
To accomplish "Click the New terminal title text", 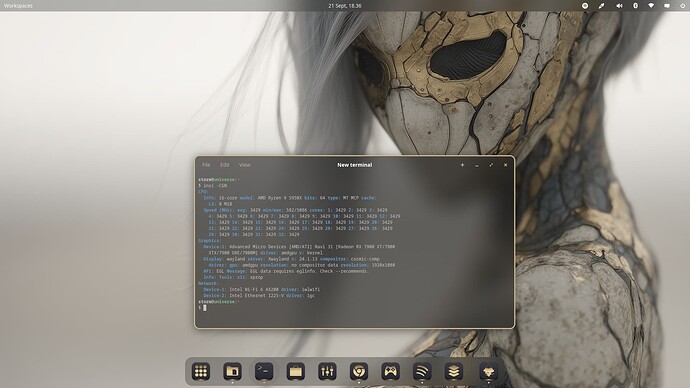I will point(355,165).
